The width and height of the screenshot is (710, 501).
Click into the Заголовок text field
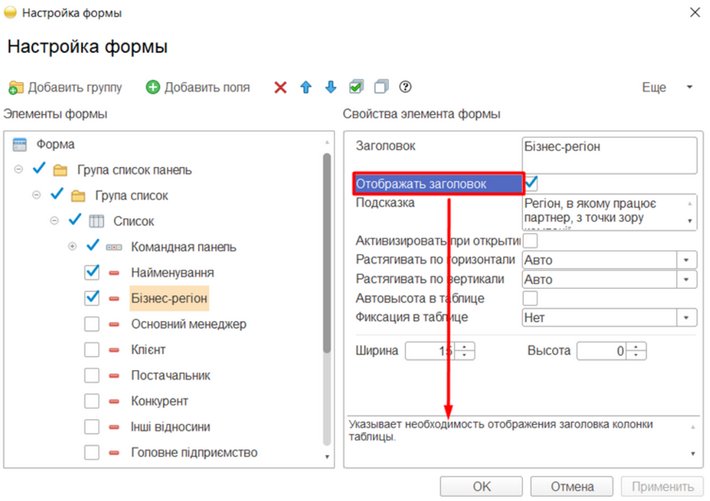point(607,154)
